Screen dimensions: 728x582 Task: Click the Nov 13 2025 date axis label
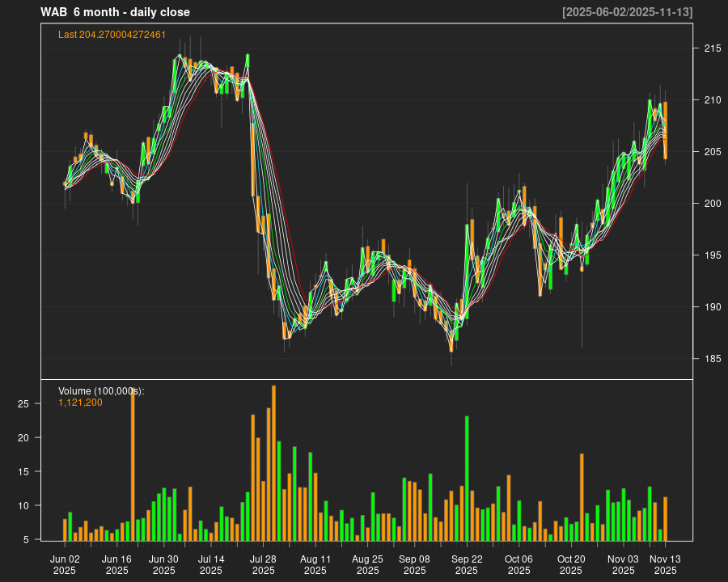click(665, 564)
